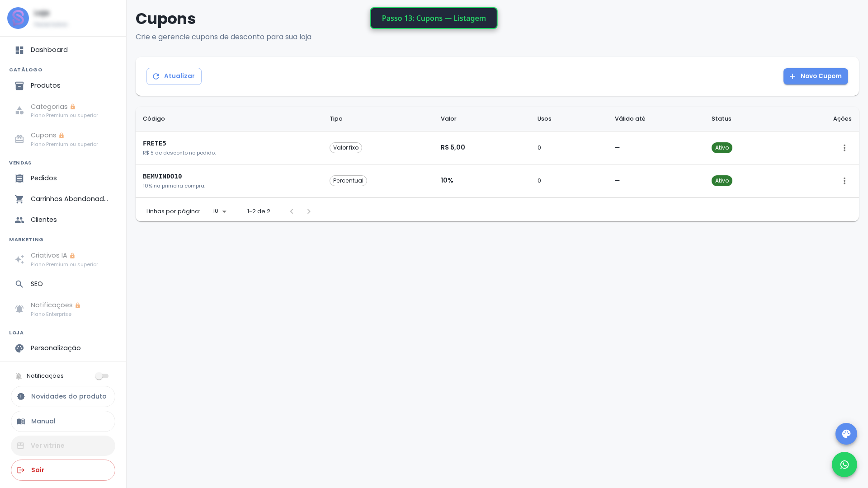Click the Ver vitrine button
This screenshot has width=868, height=488.
click(x=63, y=446)
